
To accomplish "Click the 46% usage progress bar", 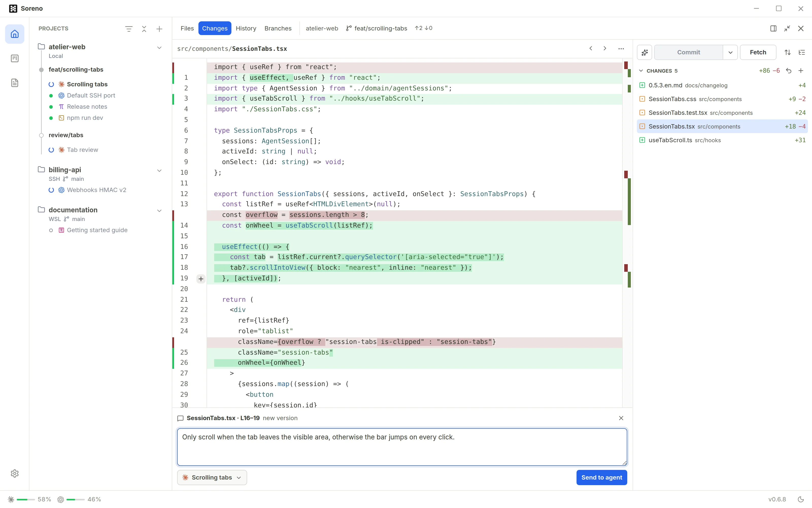I will [x=76, y=500].
